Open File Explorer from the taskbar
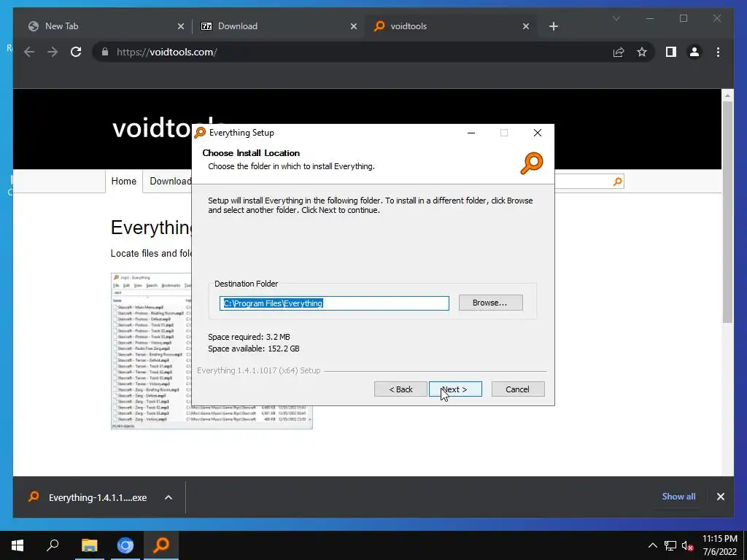Screen dimensions: 747x560 pyautogui.click(x=89, y=545)
